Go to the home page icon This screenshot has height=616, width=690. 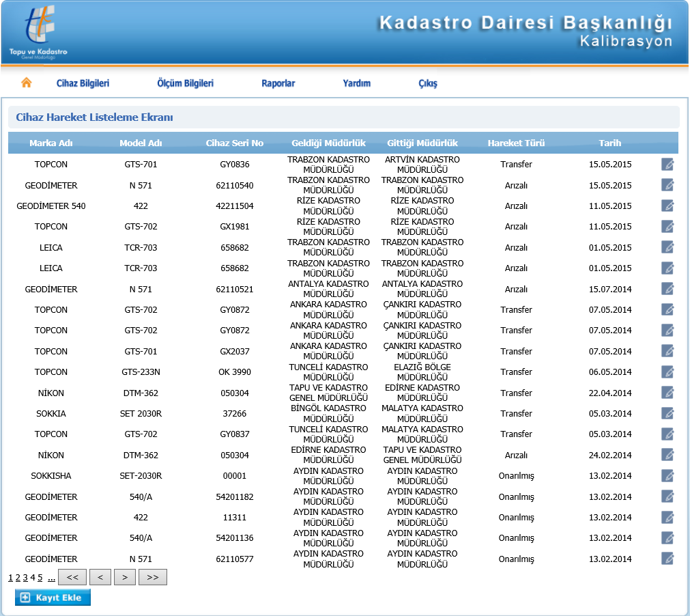[x=27, y=83]
